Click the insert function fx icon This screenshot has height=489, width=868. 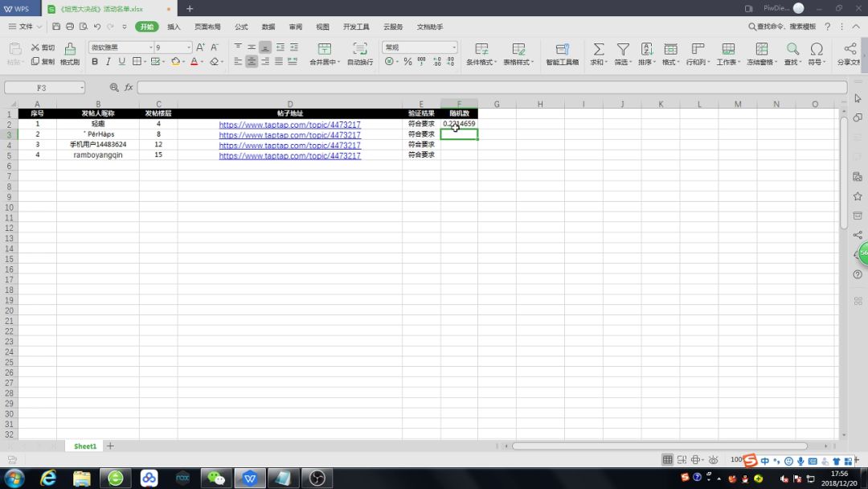(x=129, y=87)
